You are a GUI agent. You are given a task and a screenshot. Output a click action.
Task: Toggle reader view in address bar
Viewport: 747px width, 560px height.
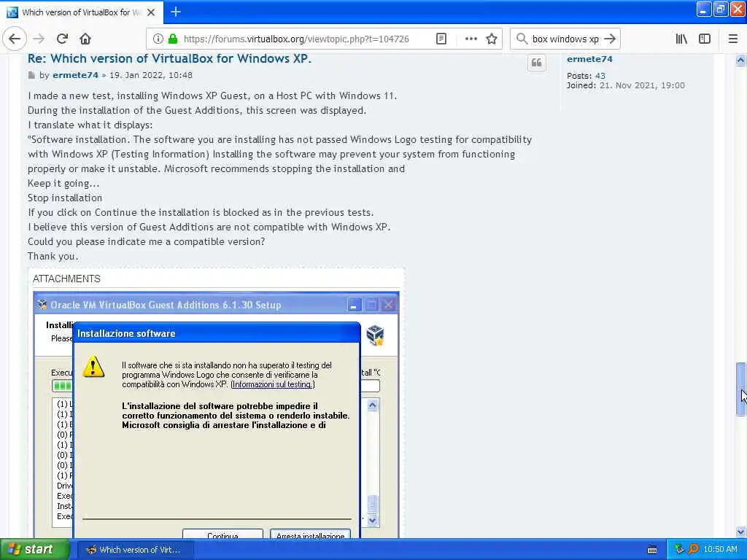(441, 39)
